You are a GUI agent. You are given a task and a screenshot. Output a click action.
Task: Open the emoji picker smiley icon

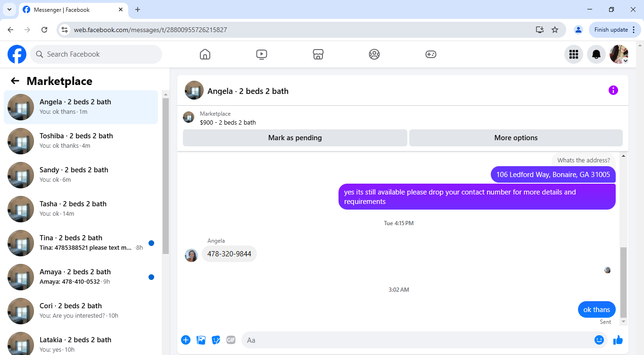tap(599, 340)
